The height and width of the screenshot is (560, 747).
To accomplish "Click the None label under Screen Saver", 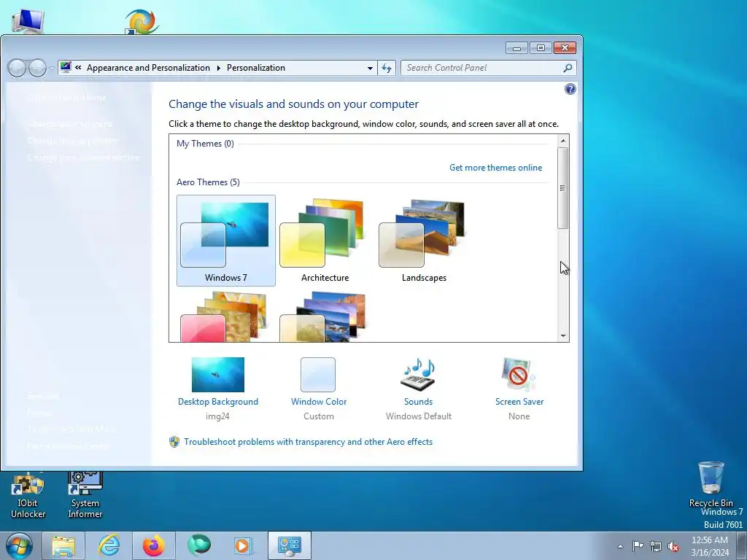I will point(519,416).
